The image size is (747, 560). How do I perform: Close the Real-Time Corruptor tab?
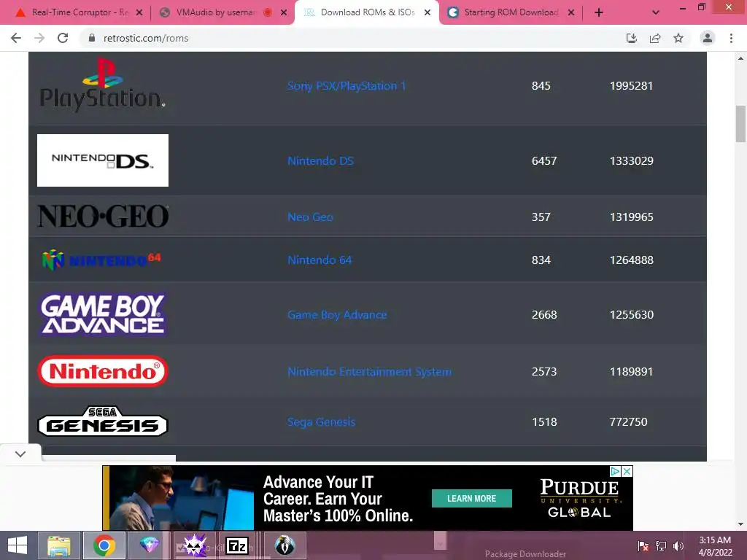[139, 12]
